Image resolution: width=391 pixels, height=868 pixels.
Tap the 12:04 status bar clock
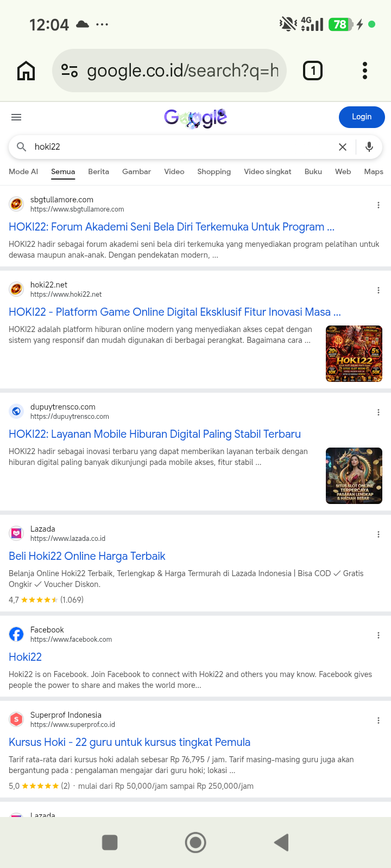coord(49,24)
